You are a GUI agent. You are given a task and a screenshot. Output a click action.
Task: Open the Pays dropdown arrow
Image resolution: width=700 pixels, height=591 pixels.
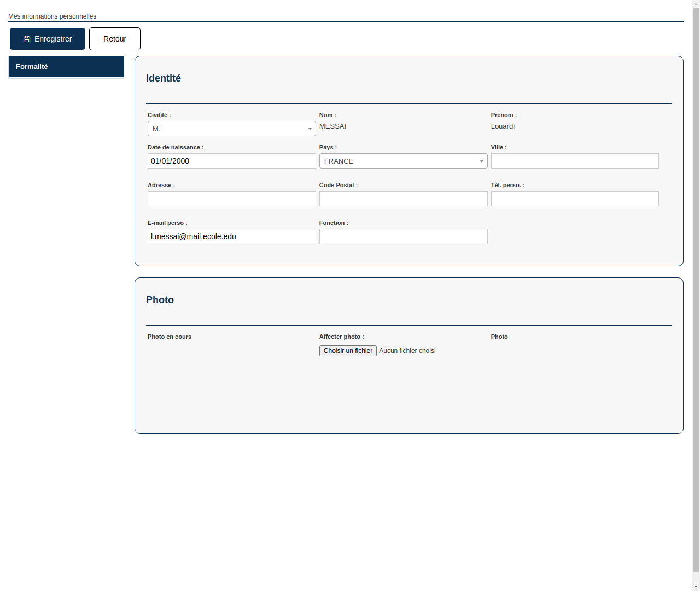click(x=481, y=161)
